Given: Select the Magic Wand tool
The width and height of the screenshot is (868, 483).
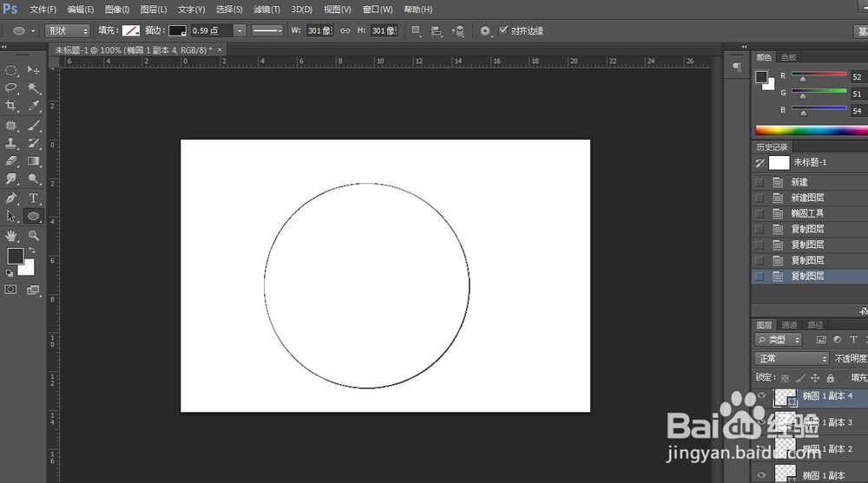Looking at the screenshot, I should pyautogui.click(x=33, y=88).
